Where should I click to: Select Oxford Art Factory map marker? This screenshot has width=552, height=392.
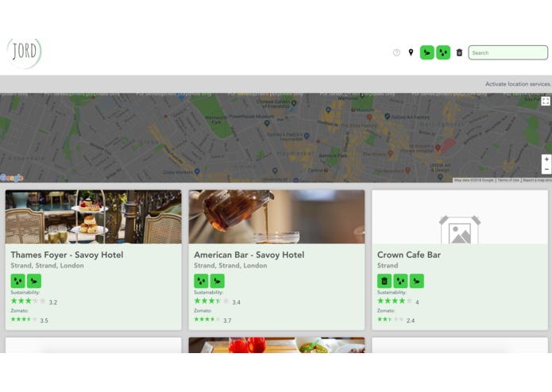(388, 117)
